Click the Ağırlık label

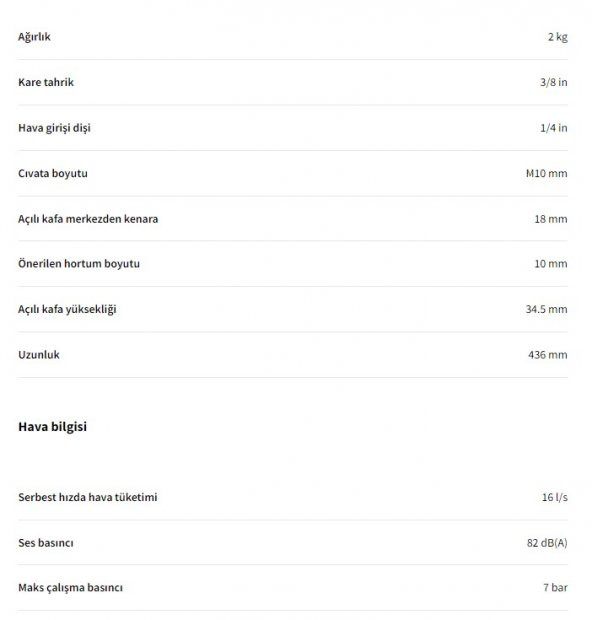coord(34,37)
